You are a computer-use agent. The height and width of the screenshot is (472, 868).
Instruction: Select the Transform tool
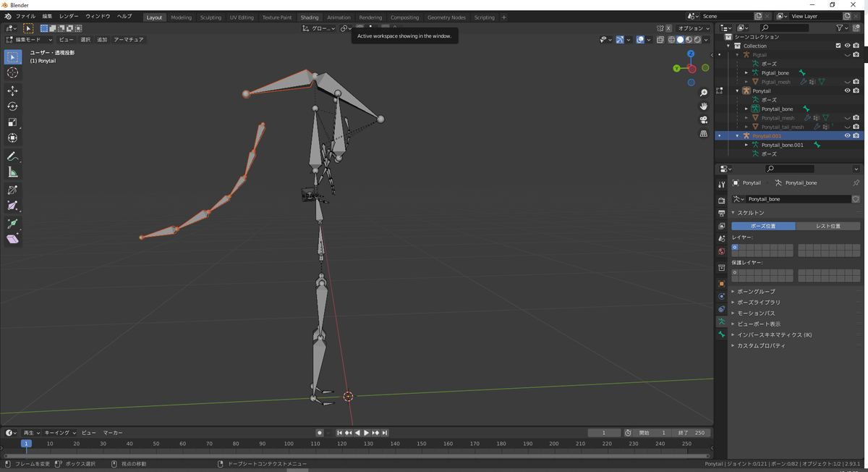click(13, 138)
